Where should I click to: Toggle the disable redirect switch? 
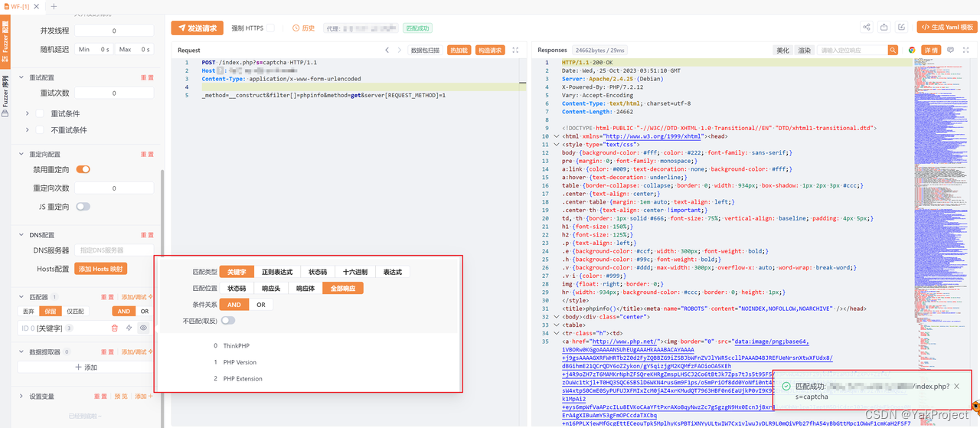(x=83, y=169)
